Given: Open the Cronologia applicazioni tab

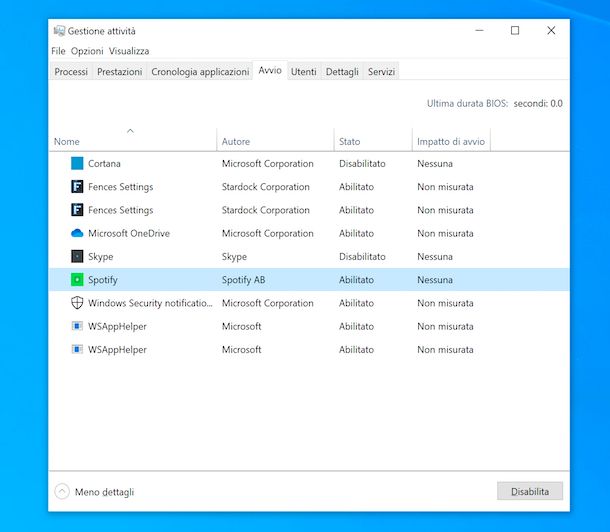Looking at the screenshot, I should pyautogui.click(x=200, y=72).
